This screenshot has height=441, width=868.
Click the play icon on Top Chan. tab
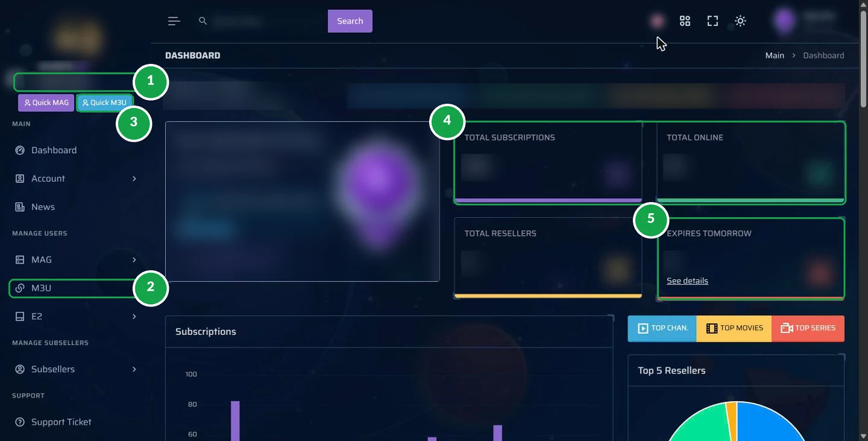click(643, 328)
